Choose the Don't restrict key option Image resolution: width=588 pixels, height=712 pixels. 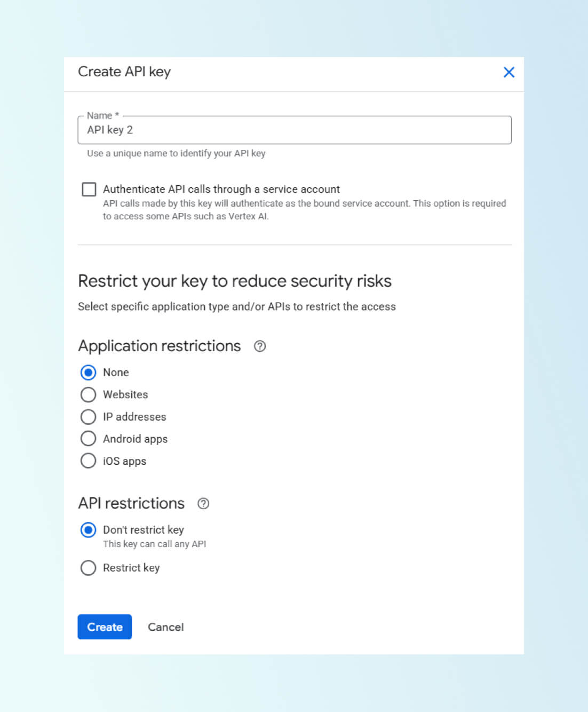(89, 530)
